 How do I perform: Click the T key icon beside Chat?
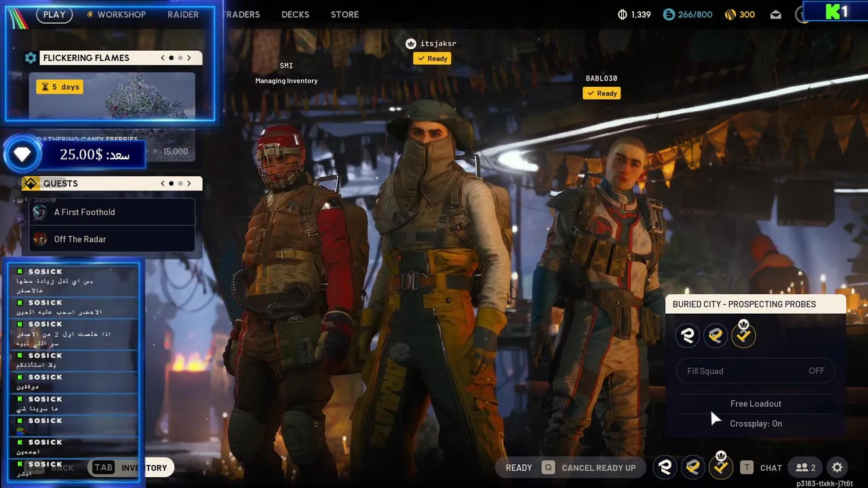coord(747,468)
